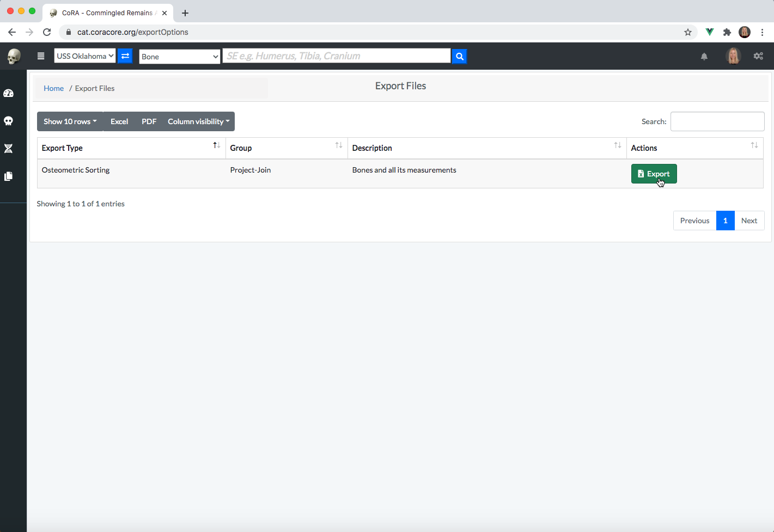The image size is (774, 532).
Task: Reload the page in browser
Action: [x=47, y=32]
